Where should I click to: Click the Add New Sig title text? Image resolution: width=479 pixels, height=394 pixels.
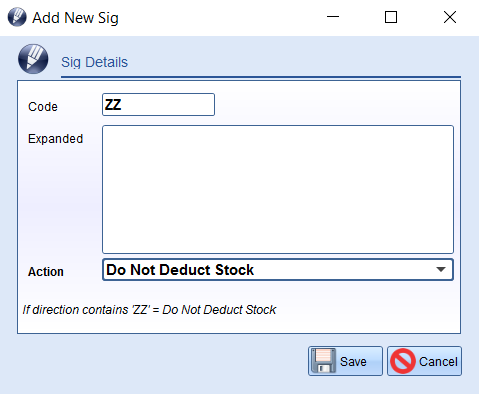[75, 18]
